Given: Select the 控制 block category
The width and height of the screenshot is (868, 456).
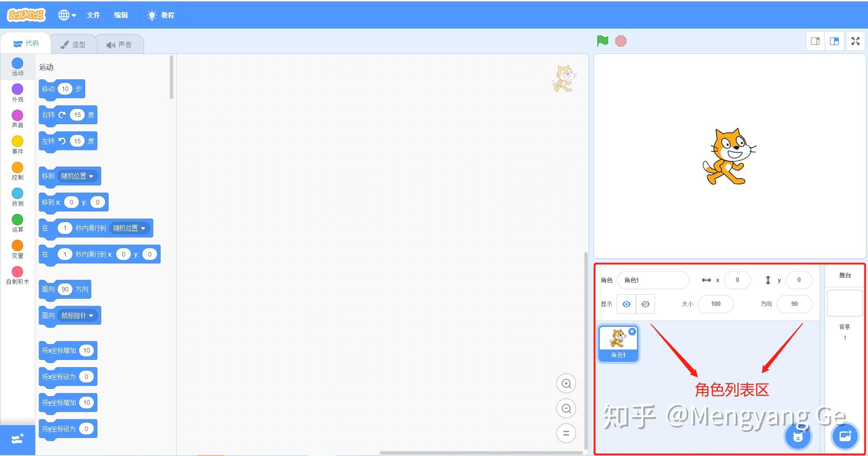Looking at the screenshot, I should click(18, 171).
